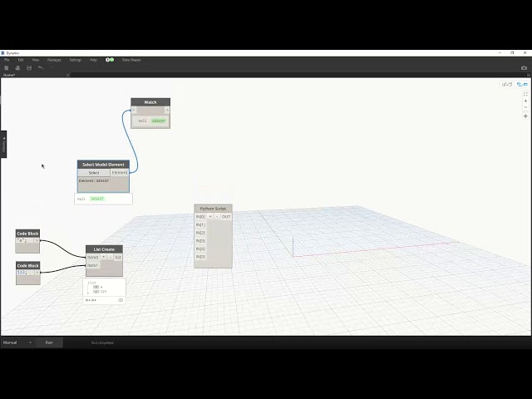Click the Watch node output port
Image resolution: width=532 pixels, height=399 pixels.
coord(167,111)
